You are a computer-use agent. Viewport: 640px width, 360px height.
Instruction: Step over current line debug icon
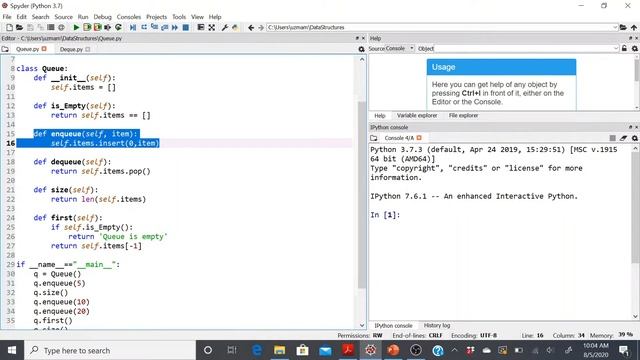(144, 27)
